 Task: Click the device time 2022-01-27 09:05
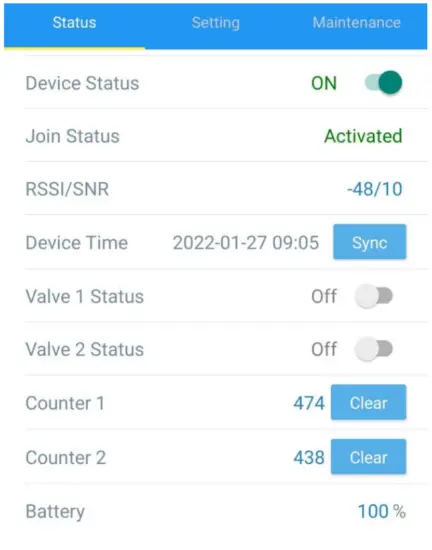click(x=246, y=243)
